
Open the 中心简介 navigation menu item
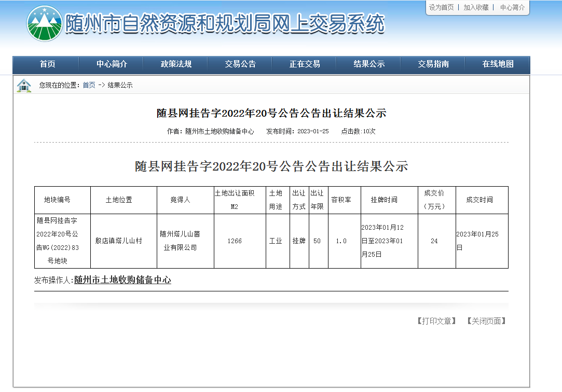tap(112, 64)
